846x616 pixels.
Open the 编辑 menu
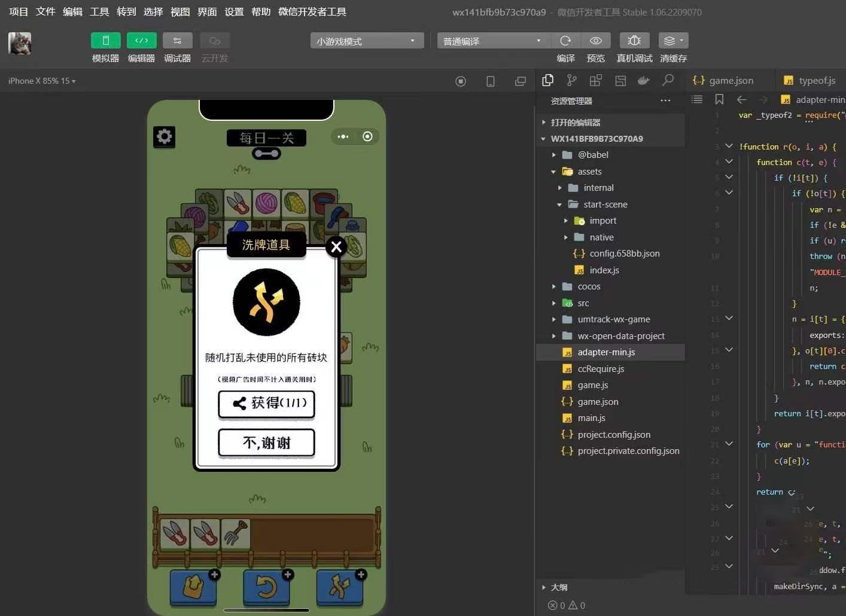point(72,12)
